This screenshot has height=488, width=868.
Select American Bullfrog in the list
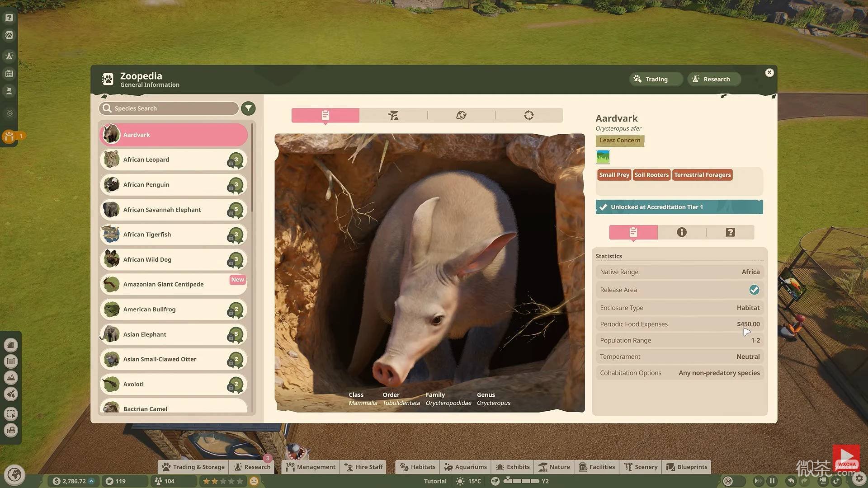[174, 310]
